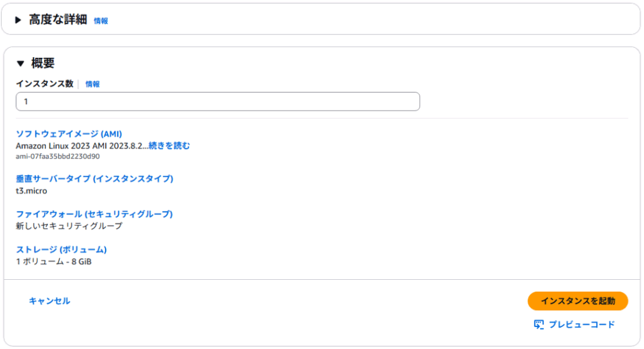Open the ソフトウェアイメージ (AMI) link
644x349 pixels.
tap(69, 134)
